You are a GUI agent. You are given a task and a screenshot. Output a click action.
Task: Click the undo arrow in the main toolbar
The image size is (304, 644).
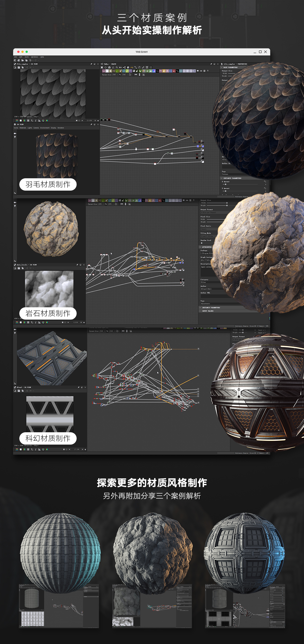tap(30, 60)
